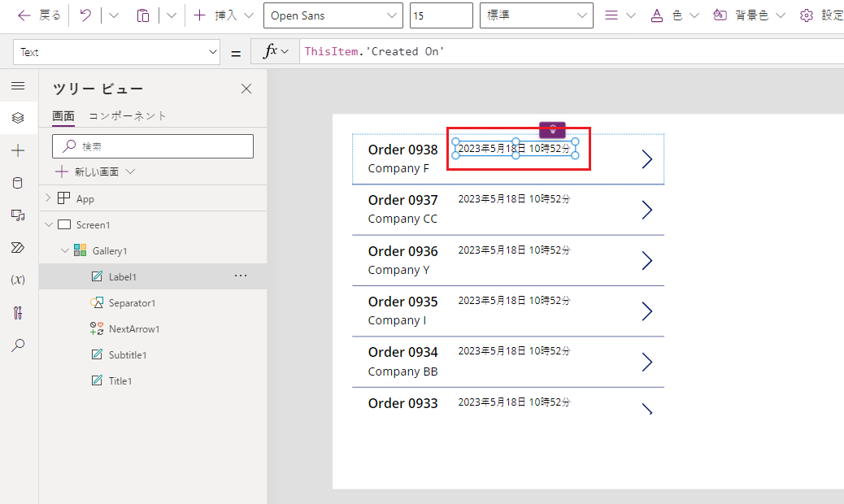Image resolution: width=844 pixels, height=504 pixels.
Task: Click the 新しい画面 new screen button
Action: click(x=94, y=172)
